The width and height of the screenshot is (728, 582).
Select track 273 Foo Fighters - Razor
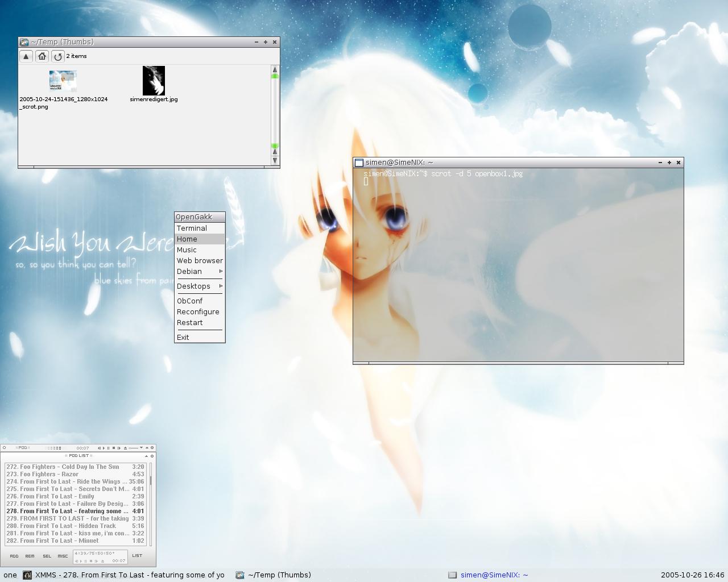click(x=75, y=474)
